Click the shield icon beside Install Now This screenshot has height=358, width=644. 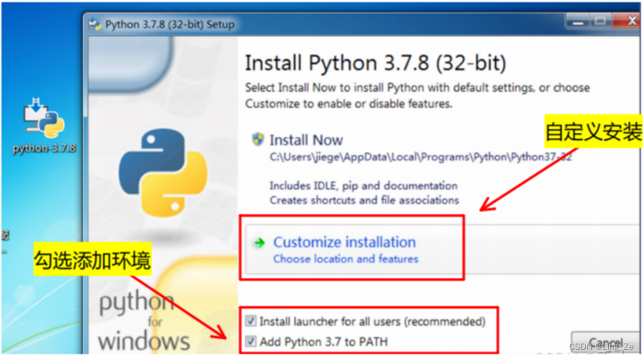pos(258,139)
